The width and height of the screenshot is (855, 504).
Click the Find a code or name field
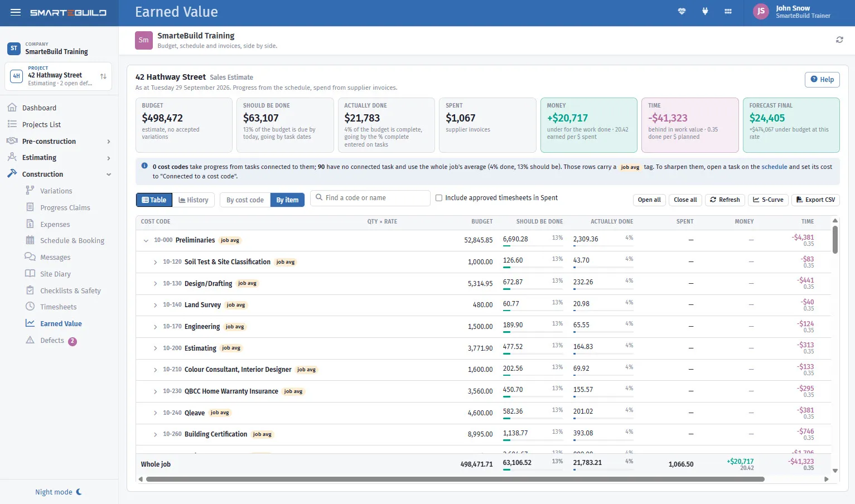370,198
